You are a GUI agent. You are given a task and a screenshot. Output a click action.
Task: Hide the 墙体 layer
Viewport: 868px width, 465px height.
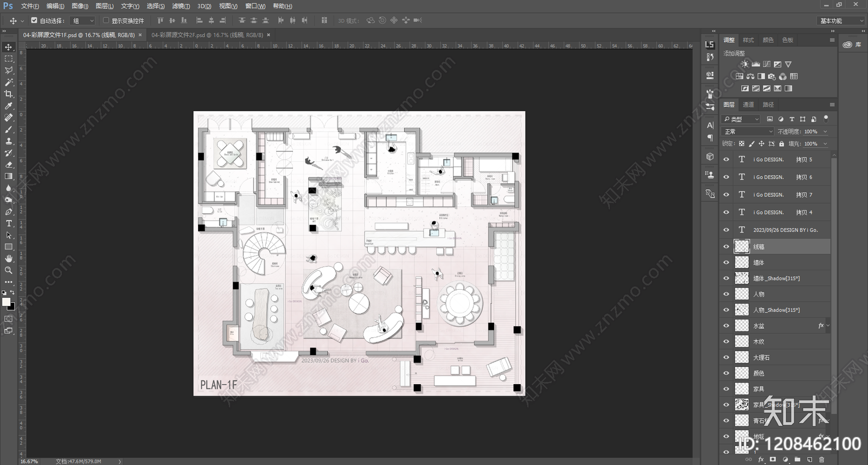[726, 263]
